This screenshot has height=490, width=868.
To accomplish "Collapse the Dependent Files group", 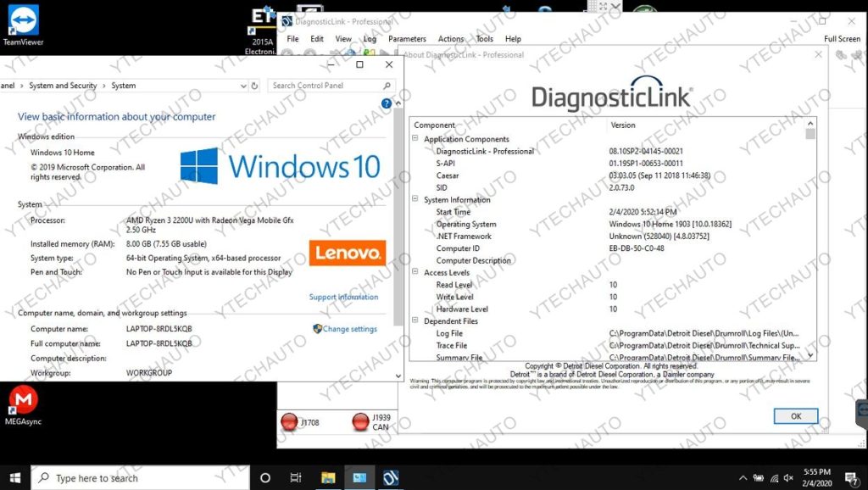I will [415, 320].
